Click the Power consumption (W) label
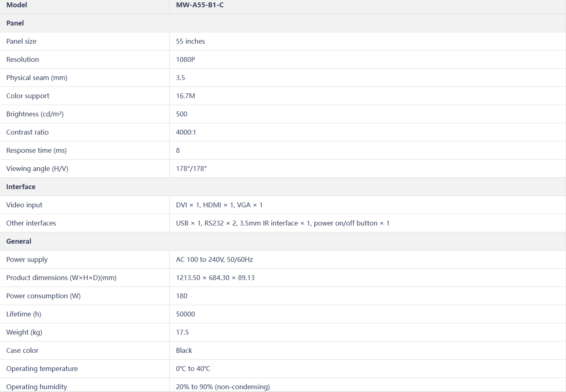The image size is (566, 392). (43, 296)
